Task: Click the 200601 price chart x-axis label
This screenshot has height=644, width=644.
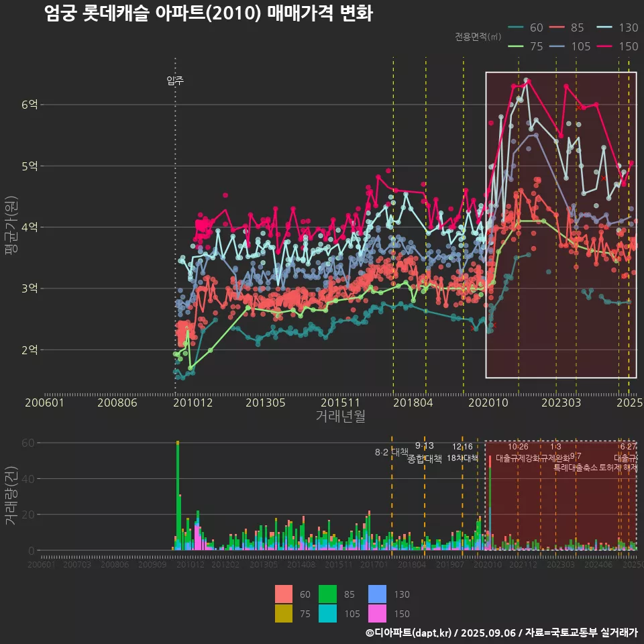Action: click(x=44, y=402)
